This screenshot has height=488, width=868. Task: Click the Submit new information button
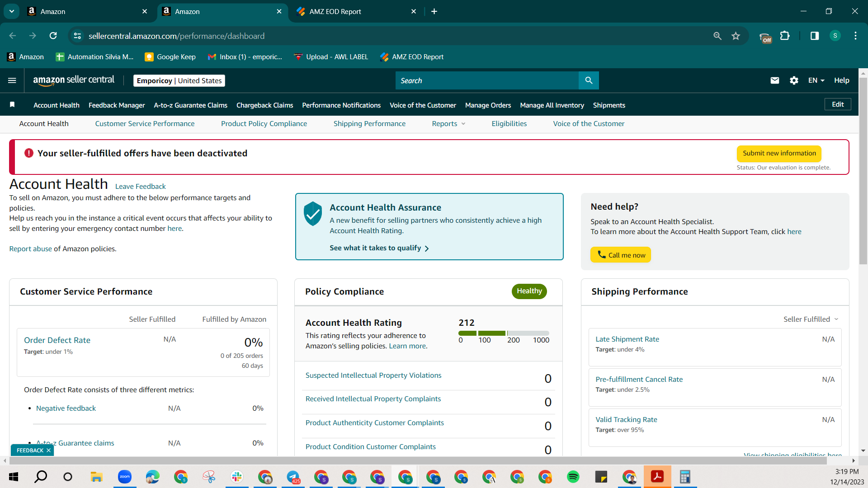[x=779, y=153]
